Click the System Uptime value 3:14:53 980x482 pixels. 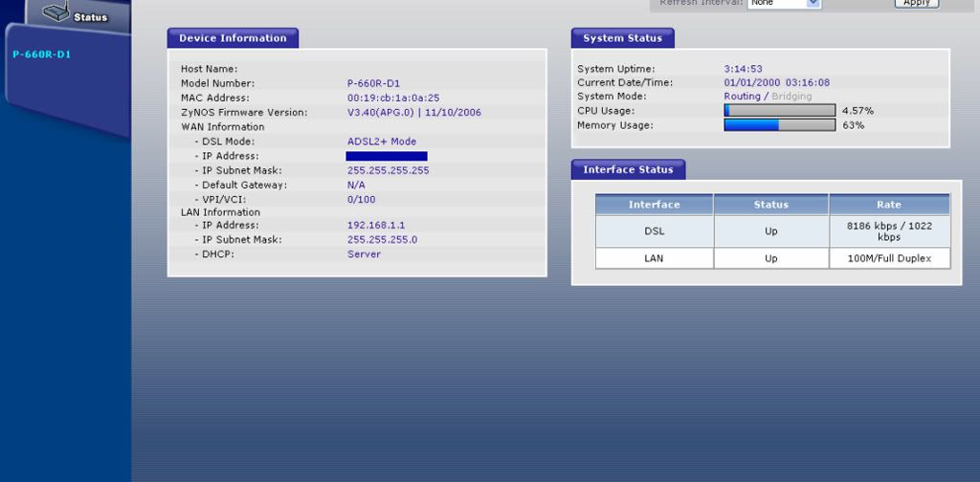pyautogui.click(x=743, y=69)
